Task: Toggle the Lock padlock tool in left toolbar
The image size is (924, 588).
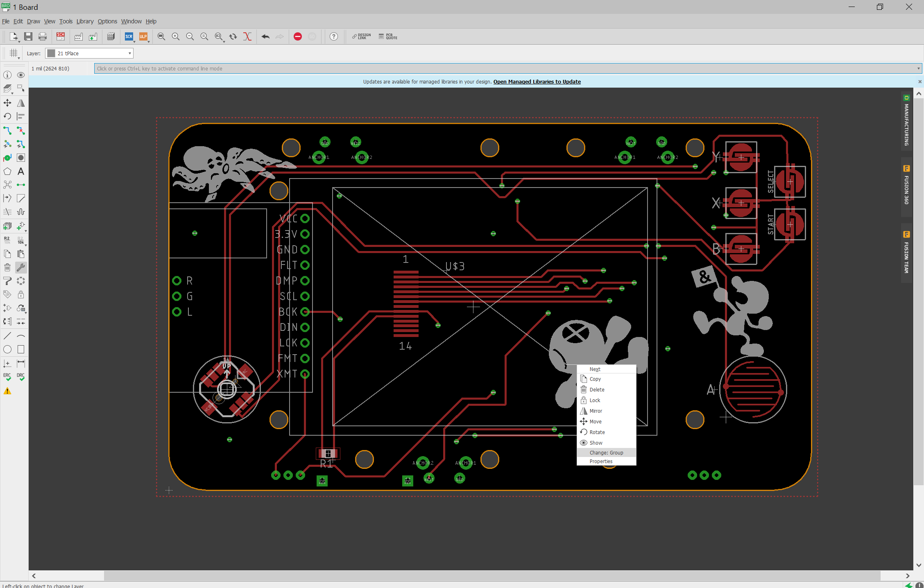Action: 21,294
